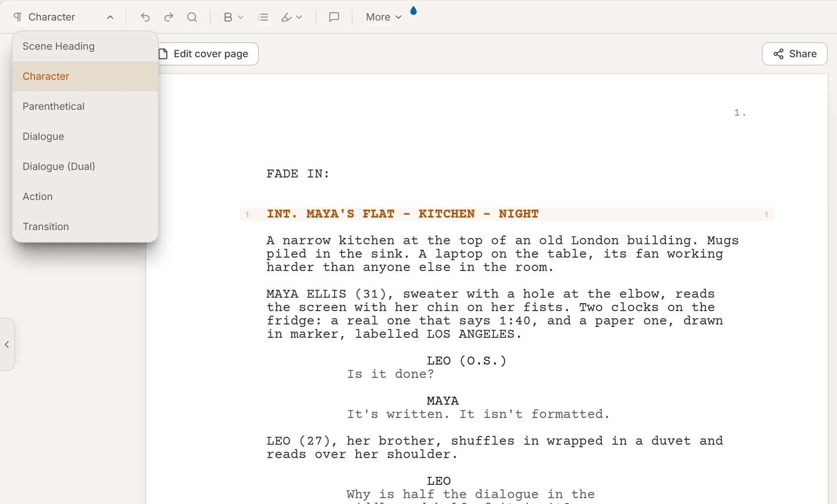The width and height of the screenshot is (837, 504).
Task: Add a comment with the speech bubble icon
Action: (334, 17)
